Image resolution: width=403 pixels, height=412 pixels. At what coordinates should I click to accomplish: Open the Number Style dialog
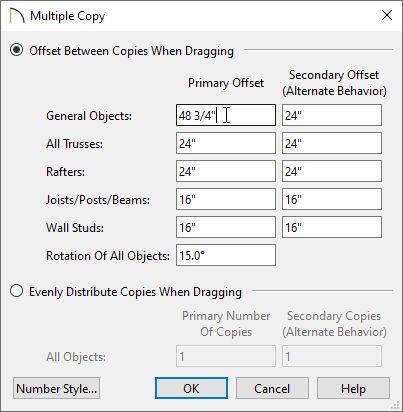coord(56,388)
